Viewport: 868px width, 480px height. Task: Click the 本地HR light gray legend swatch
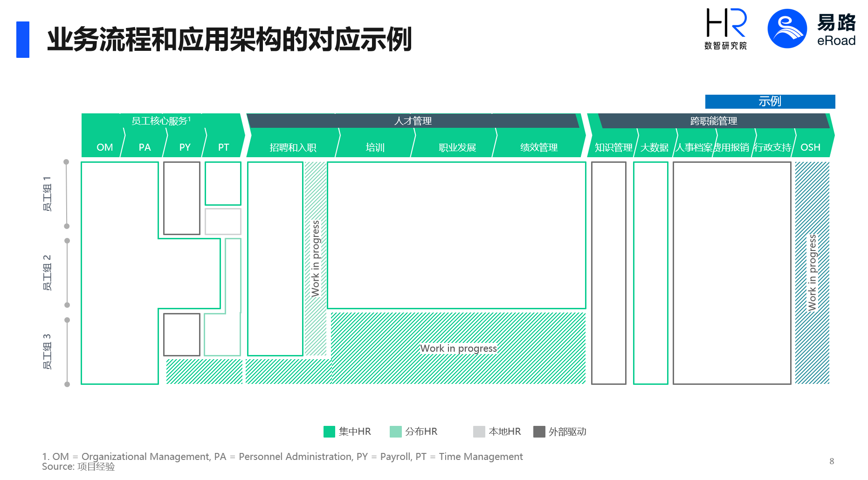tap(479, 431)
